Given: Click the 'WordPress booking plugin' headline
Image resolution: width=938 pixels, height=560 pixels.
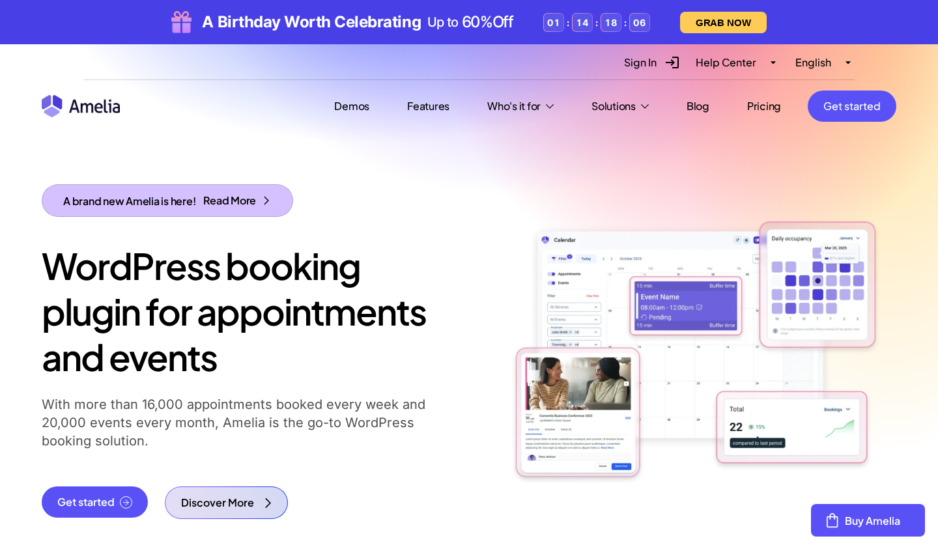Looking at the screenshot, I should point(234,313).
